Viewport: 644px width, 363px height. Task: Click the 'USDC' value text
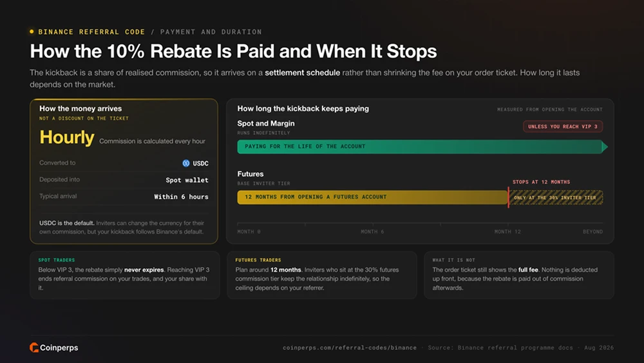200,163
